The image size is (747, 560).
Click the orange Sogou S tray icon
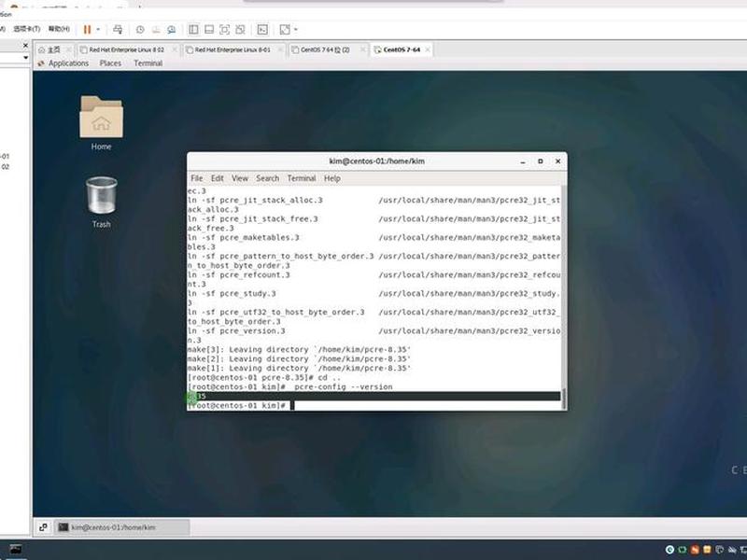point(695,550)
